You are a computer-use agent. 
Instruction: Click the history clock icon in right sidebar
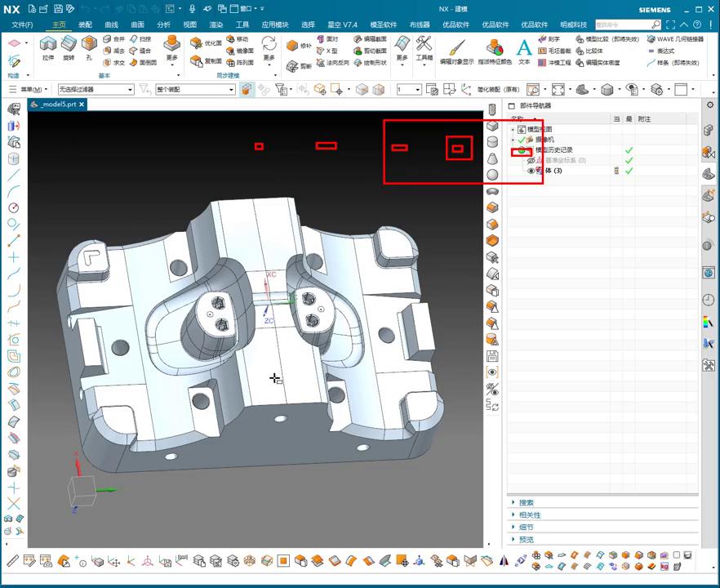708,300
